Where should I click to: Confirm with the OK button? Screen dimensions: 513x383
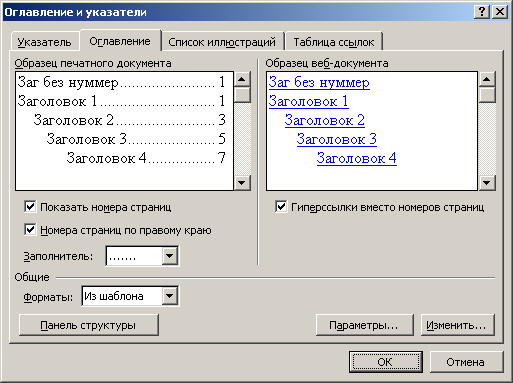(x=386, y=362)
